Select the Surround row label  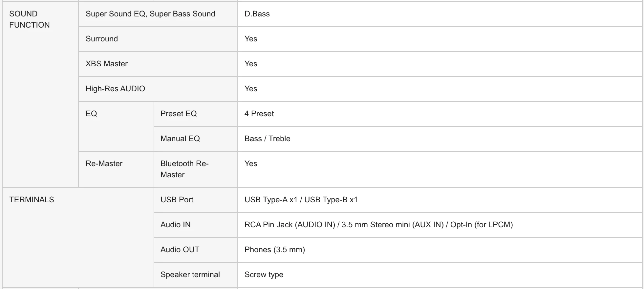(x=102, y=39)
